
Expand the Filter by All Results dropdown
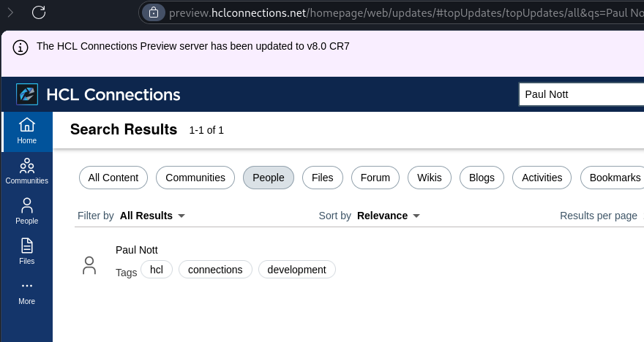click(152, 216)
